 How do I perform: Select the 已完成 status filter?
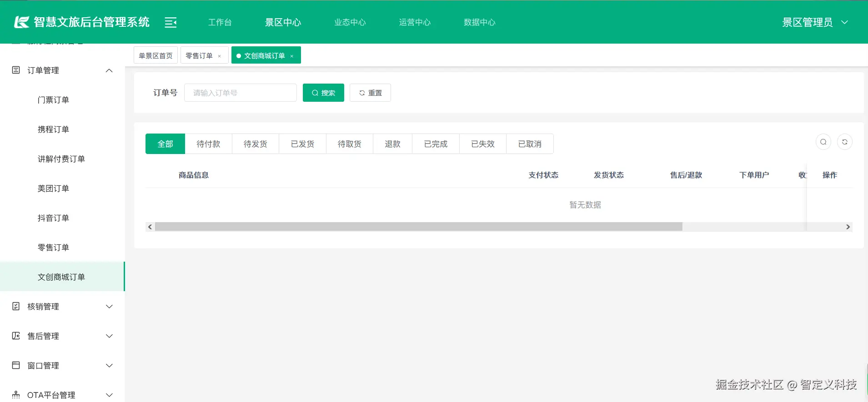point(436,144)
